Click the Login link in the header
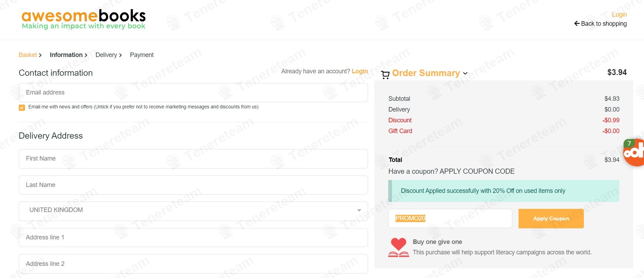 click(619, 15)
